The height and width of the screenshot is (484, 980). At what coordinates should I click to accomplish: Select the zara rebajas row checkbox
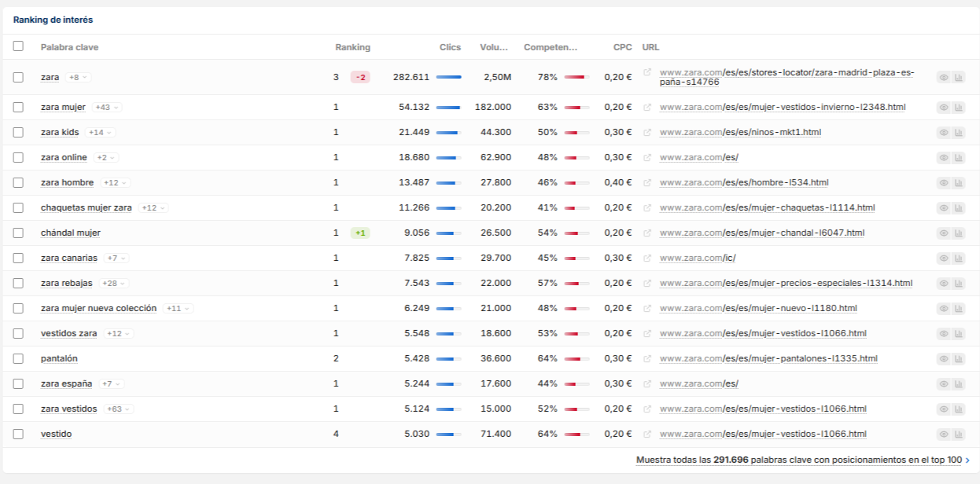pos(18,283)
